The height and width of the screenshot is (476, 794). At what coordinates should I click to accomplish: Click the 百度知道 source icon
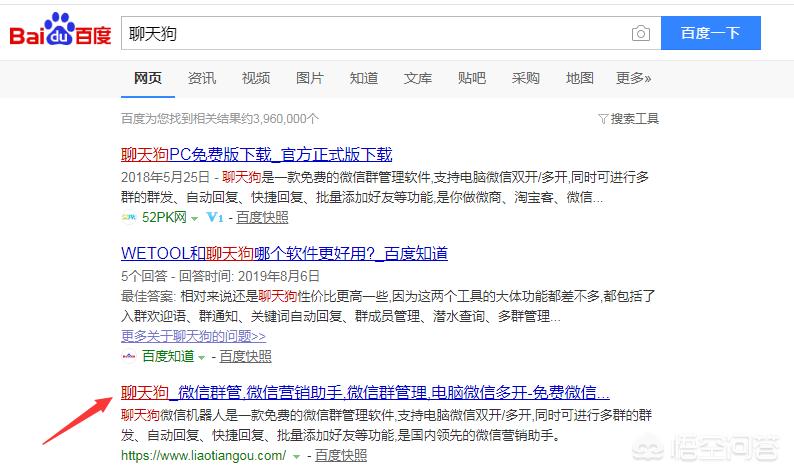(128, 356)
